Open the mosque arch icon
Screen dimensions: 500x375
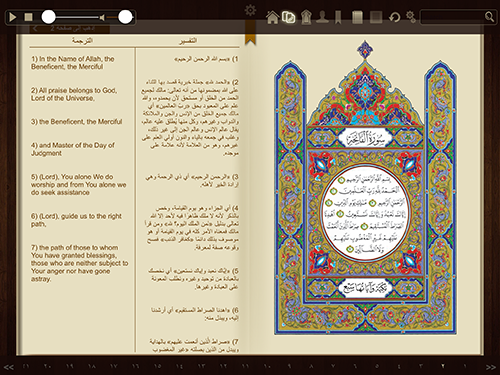coord(306,17)
